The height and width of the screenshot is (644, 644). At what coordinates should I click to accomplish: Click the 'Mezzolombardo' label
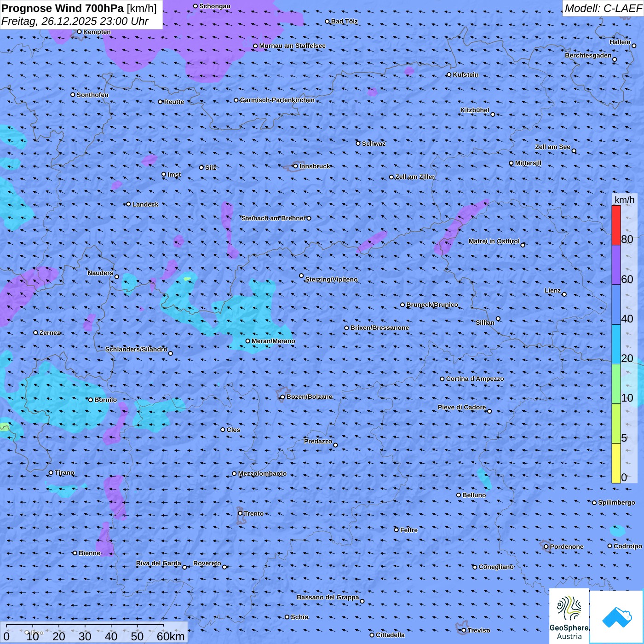(262, 473)
